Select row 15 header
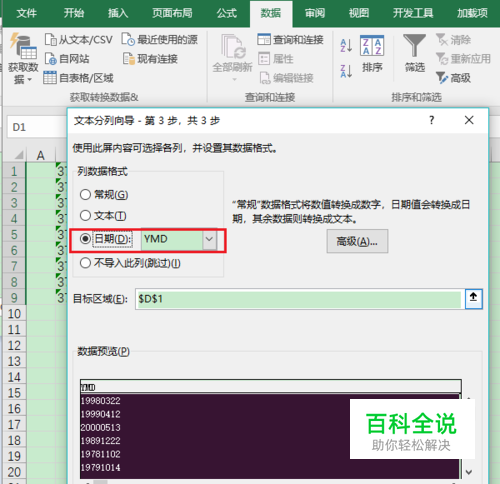 click(x=14, y=393)
